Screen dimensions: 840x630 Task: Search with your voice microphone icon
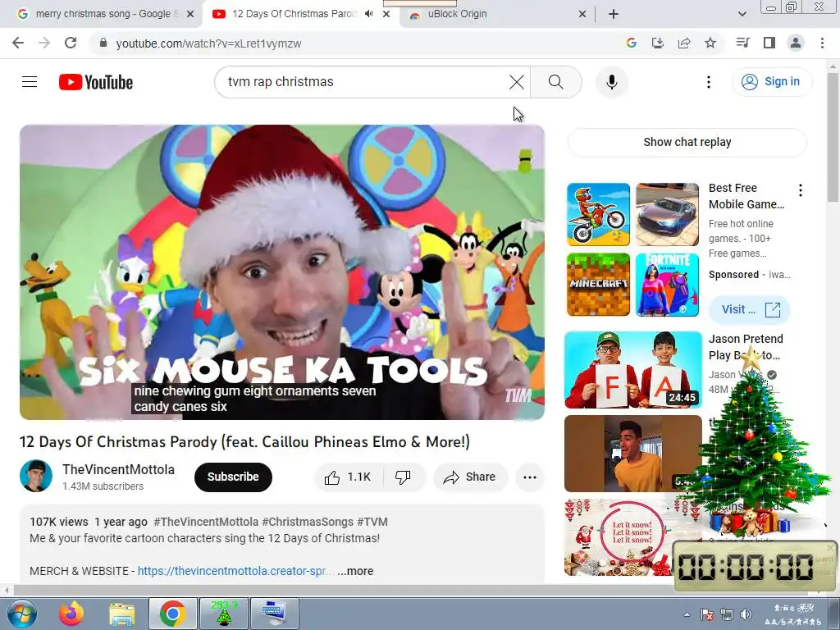pyautogui.click(x=611, y=82)
